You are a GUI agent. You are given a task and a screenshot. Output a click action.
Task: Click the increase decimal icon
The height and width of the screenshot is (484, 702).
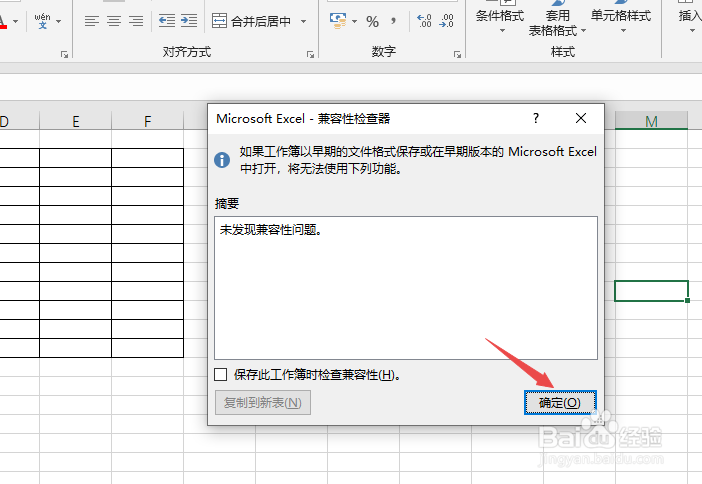click(424, 21)
